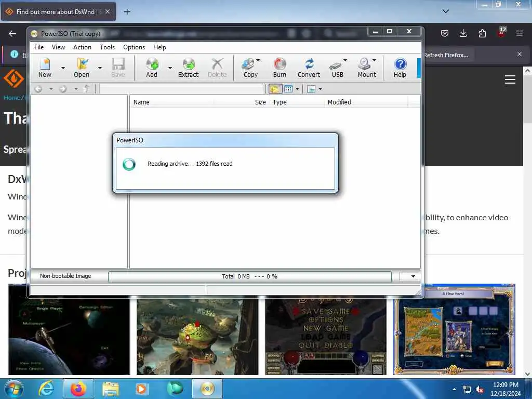Click the Mount toolbar icon
532x399 pixels.
(x=367, y=68)
